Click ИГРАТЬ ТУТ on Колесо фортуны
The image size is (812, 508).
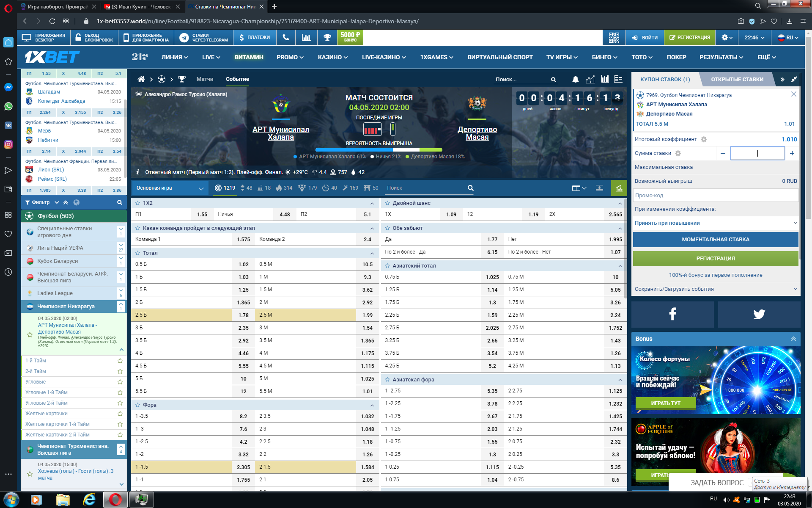click(x=666, y=403)
